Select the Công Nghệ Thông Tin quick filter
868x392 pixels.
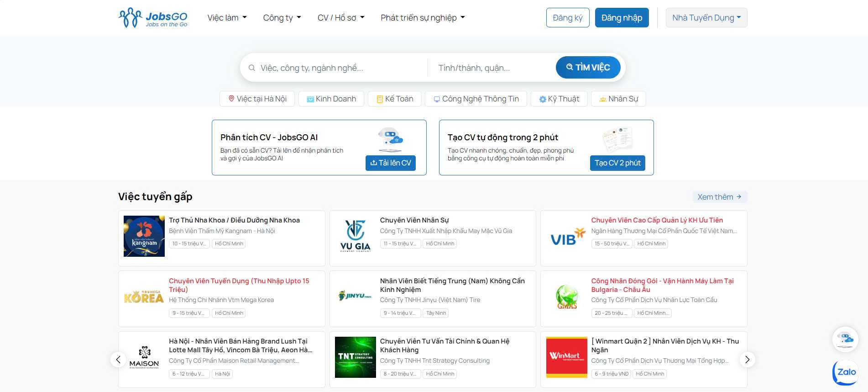pyautogui.click(x=476, y=99)
